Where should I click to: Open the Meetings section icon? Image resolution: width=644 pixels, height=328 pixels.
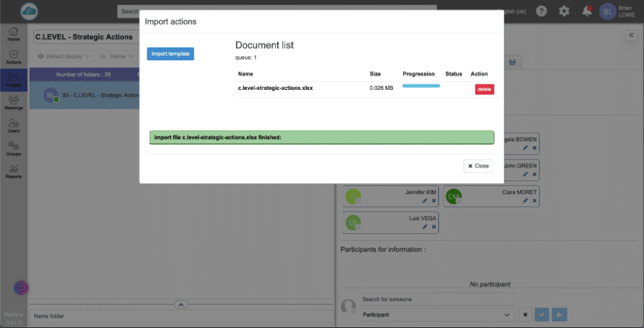tap(13, 103)
